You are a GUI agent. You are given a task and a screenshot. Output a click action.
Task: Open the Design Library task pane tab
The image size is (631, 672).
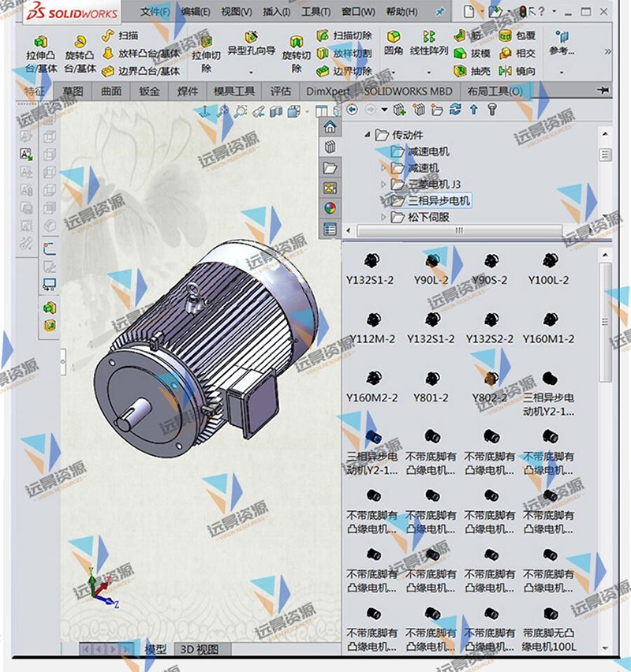point(330,147)
